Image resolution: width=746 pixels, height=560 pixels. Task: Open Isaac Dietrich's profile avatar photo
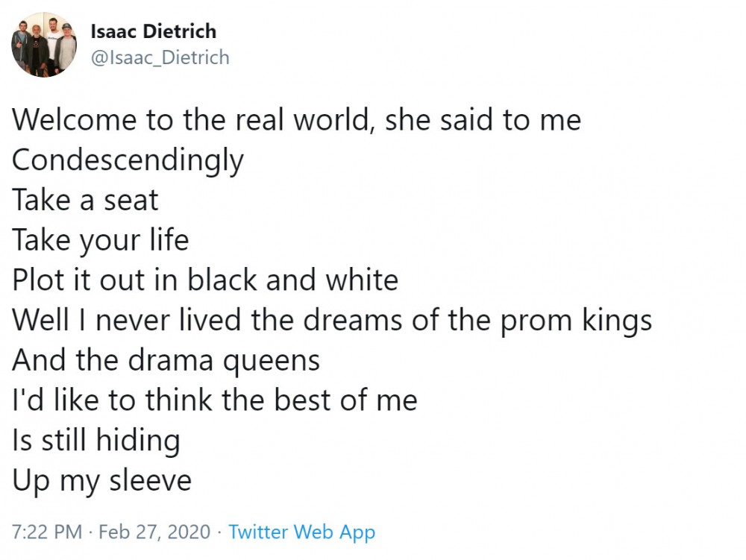44,45
